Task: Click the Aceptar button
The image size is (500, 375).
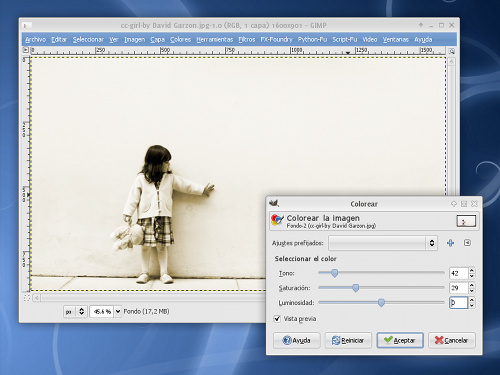Action: point(400,340)
